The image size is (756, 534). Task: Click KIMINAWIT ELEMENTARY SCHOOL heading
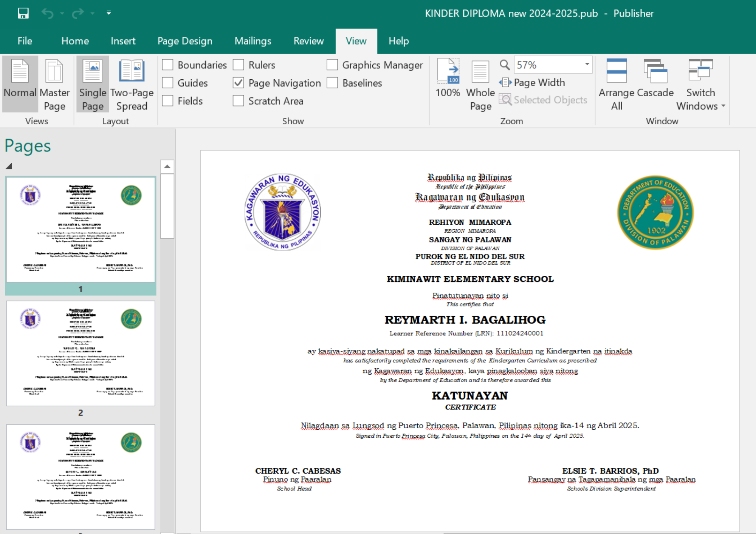[470, 279]
